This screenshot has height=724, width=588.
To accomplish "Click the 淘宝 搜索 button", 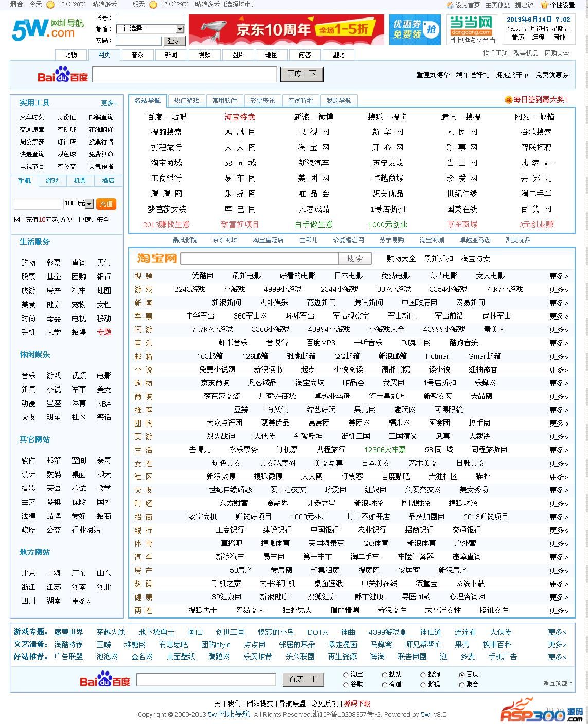I will [355, 258].
